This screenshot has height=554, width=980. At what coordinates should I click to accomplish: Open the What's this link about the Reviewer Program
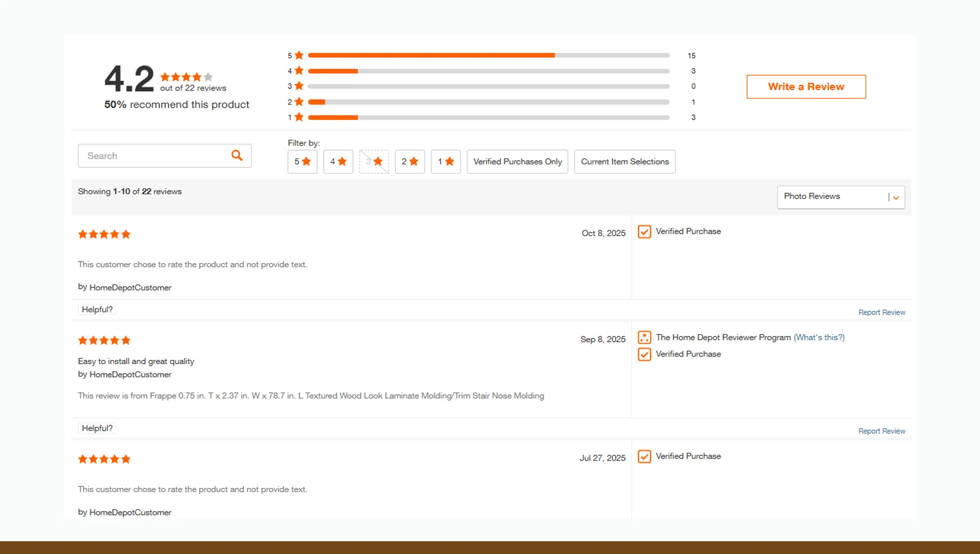(x=819, y=337)
